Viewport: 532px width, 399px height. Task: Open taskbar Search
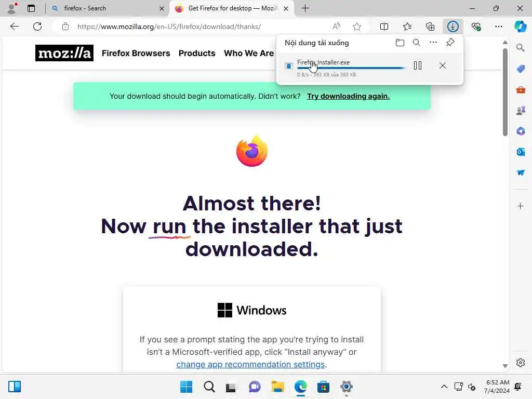coord(209,387)
